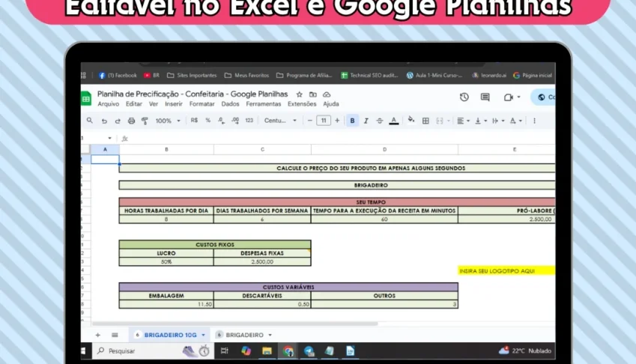Decrease decimal places
The width and height of the screenshot is (636, 364).
pos(221,121)
